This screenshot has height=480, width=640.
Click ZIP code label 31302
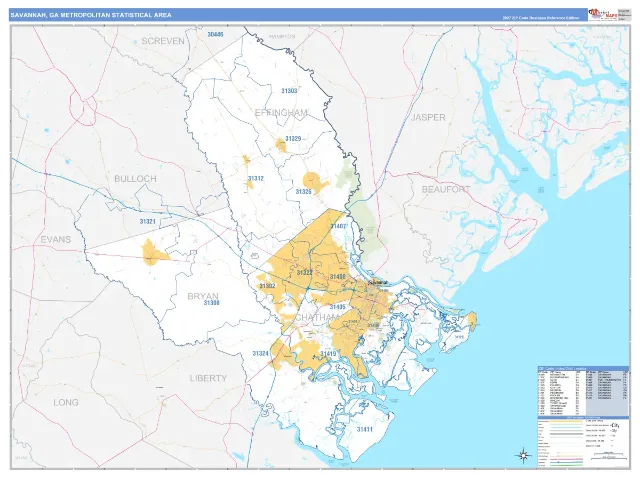click(x=267, y=286)
